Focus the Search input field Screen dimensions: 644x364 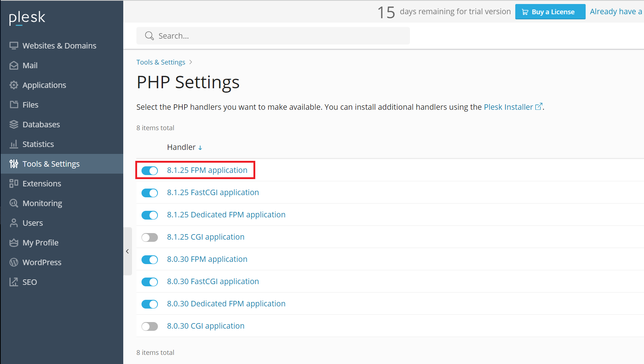coord(273,36)
